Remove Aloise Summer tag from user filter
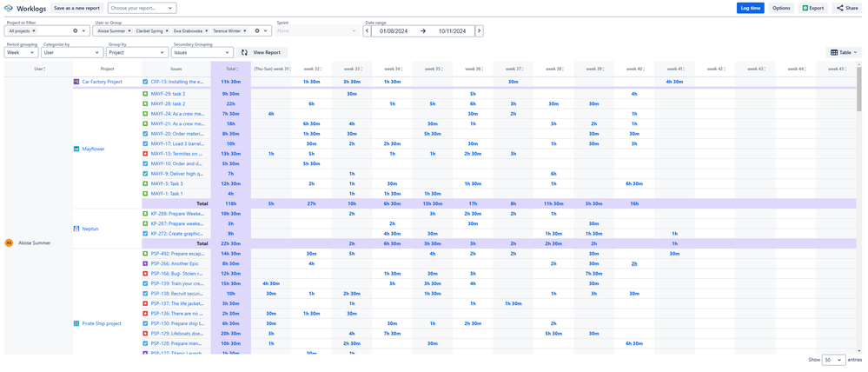The image size is (868, 372). pos(129,31)
